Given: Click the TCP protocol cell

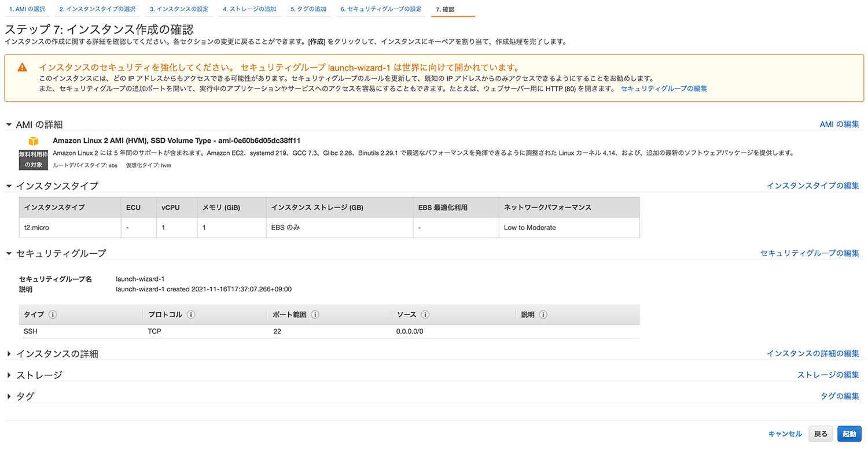Looking at the screenshot, I should pyautogui.click(x=155, y=332).
